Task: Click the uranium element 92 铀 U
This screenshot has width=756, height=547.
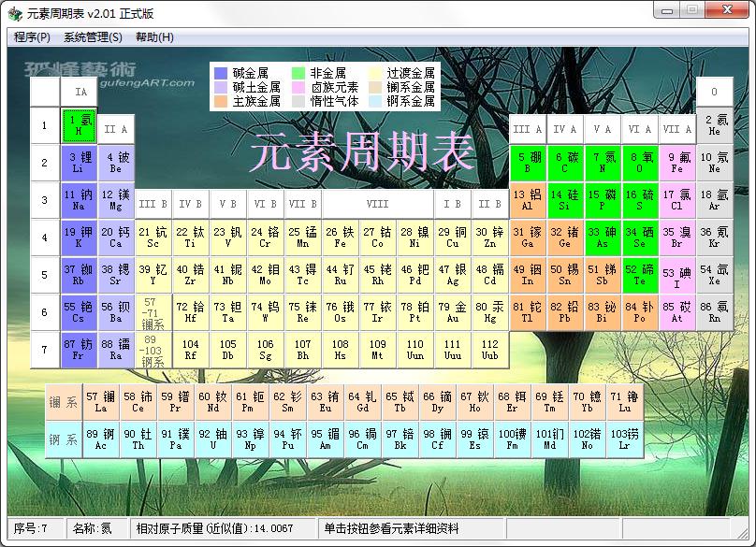Action: pyautogui.click(x=213, y=439)
